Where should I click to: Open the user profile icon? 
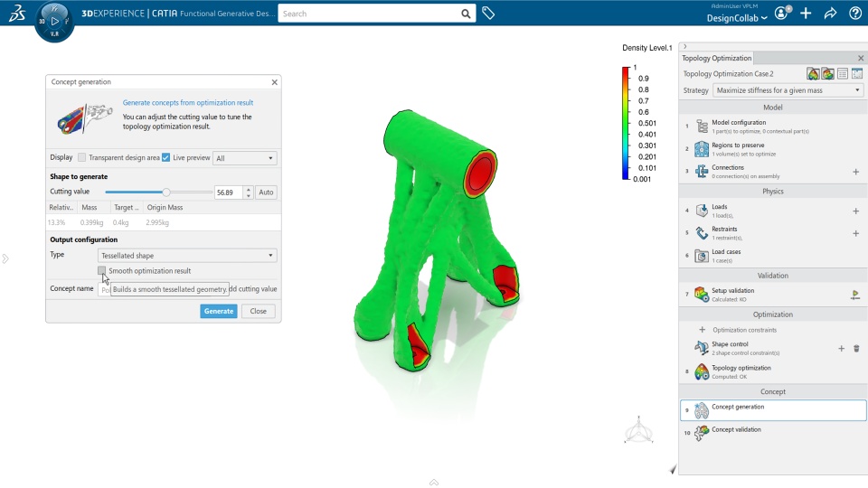point(781,14)
